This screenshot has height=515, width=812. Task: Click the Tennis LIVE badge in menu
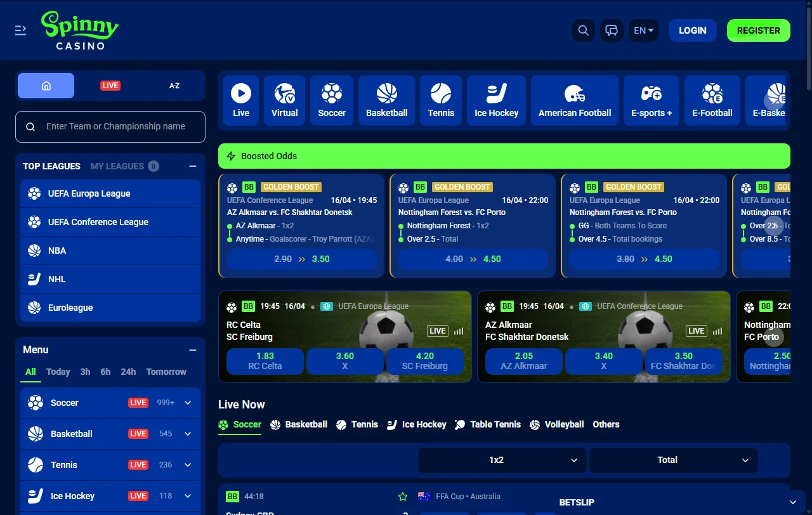tap(138, 465)
